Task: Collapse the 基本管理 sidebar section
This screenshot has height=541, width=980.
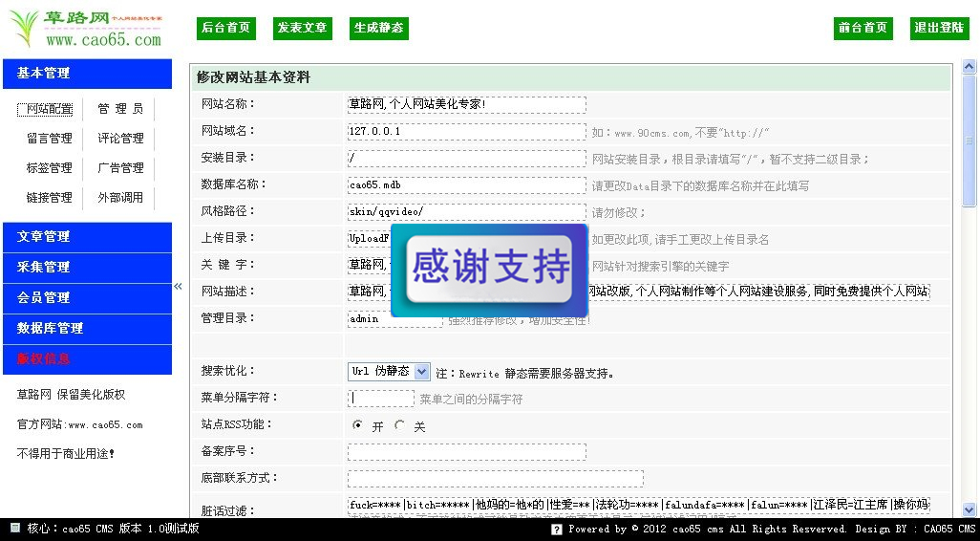Action: coord(88,74)
